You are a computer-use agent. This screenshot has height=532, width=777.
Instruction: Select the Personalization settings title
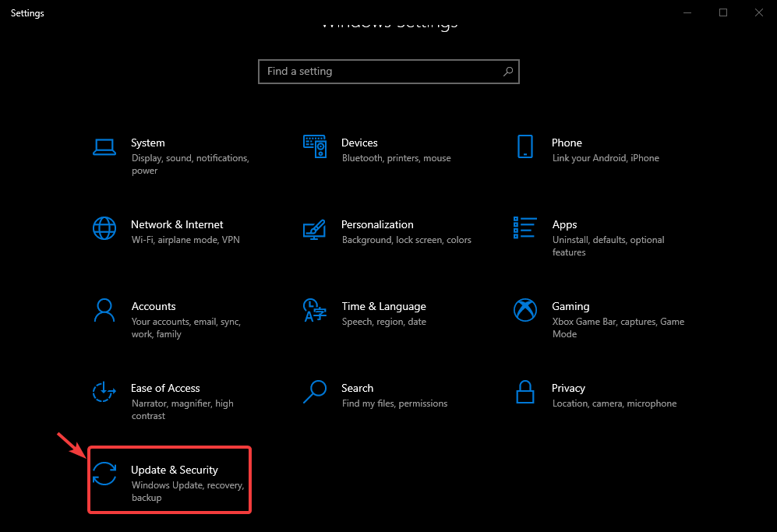click(377, 224)
